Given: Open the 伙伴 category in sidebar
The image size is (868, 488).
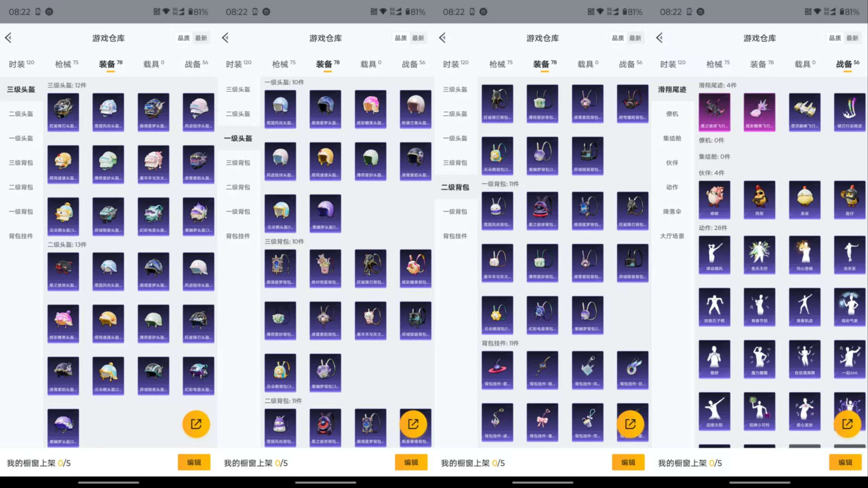Looking at the screenshot, I should click(x=673, y=163).
